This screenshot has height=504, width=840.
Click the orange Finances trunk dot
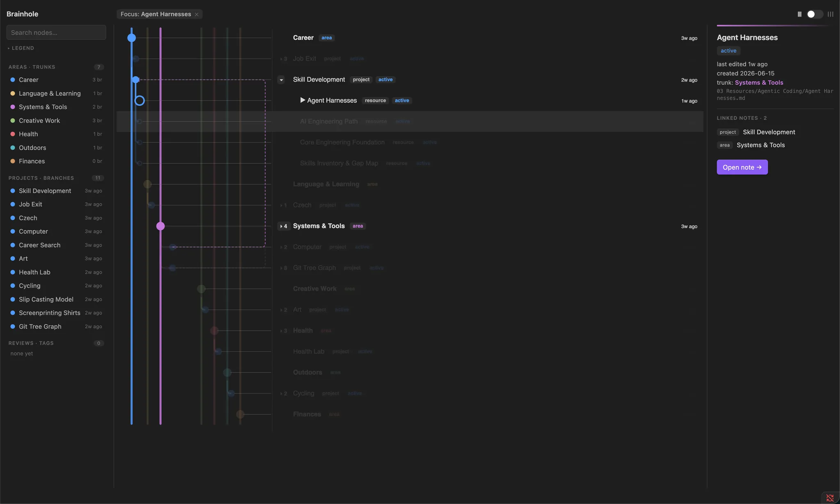click(13, 161)
